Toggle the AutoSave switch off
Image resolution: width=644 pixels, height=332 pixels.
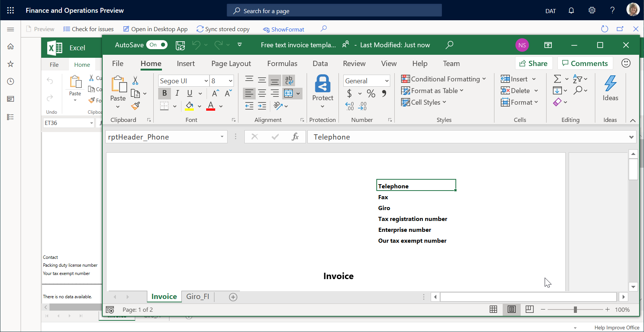(157, 45)
